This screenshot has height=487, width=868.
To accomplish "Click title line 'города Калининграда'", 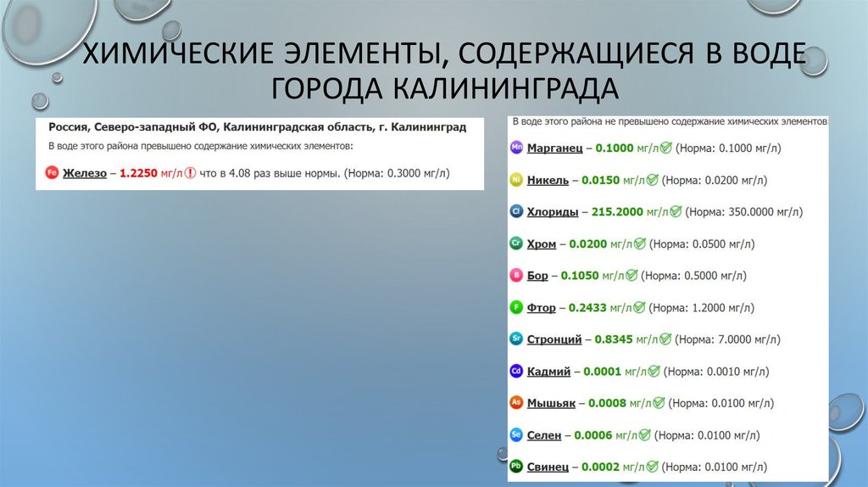I will tap(444, 88).
